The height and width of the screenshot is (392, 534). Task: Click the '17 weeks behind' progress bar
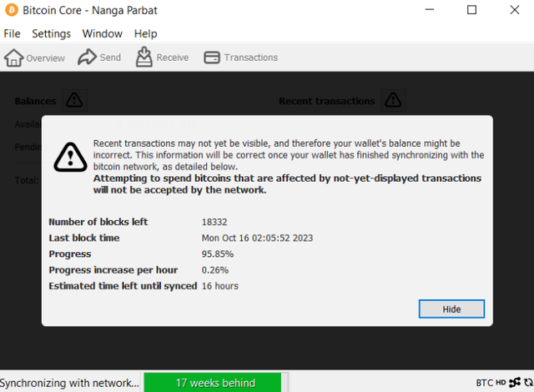(216, 383)
